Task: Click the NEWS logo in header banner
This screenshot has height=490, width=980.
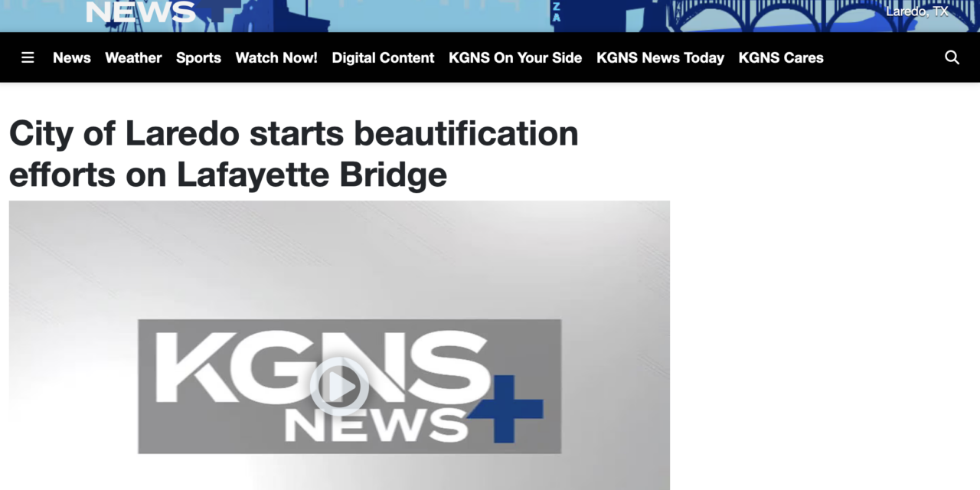Action: 140,12
